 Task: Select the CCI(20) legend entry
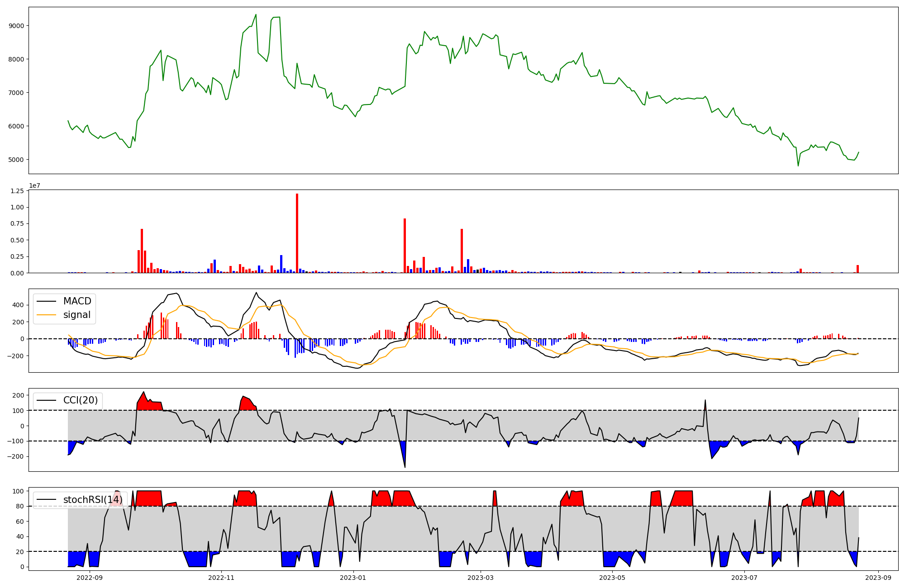[x=80, y=400]
